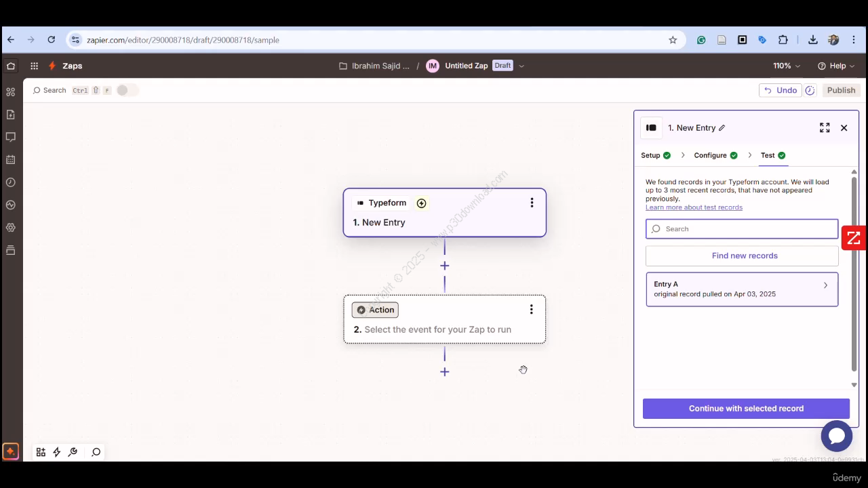This screenshot has height=488, width=868.
Task: Click '1. New Entry' on the trigger card
Action: 379,222
